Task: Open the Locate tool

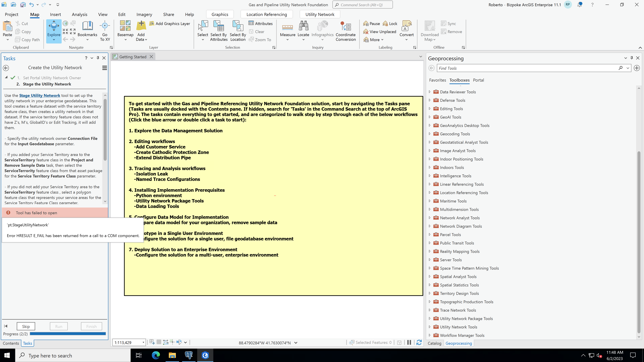Action: coord(303,31)
